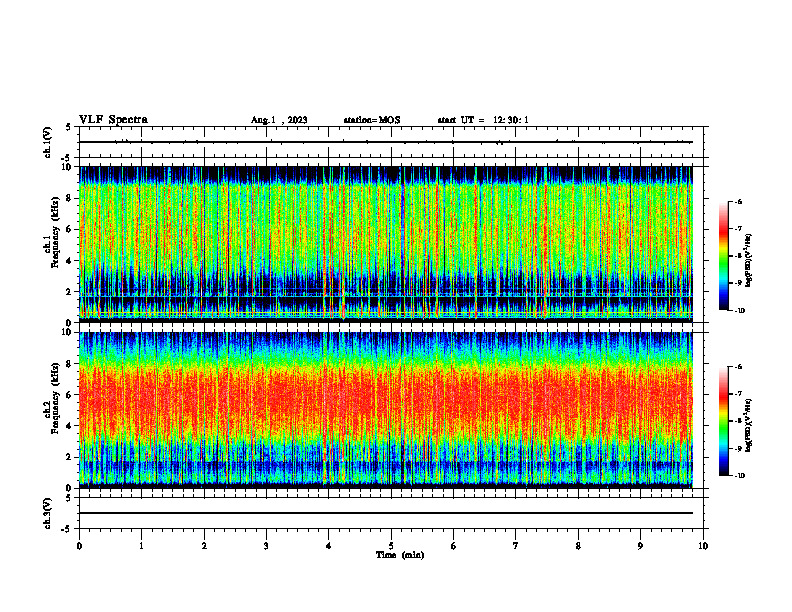The image size is (792, 612).
Task: Click tick label "8" on Time axis
Action: tap(578, 546)
